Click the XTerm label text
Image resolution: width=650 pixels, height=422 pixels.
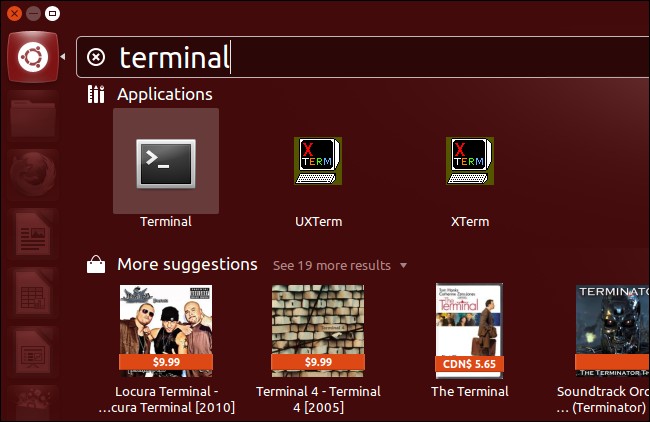[470, 221]
